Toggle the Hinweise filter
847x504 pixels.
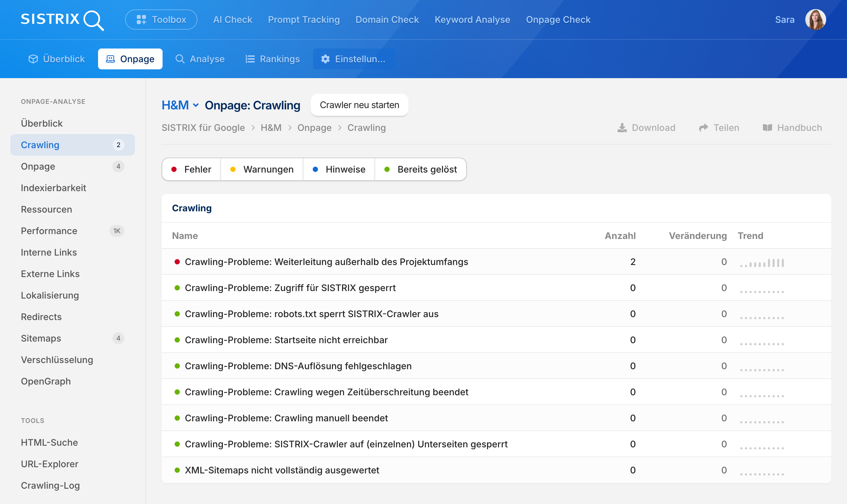339,170
